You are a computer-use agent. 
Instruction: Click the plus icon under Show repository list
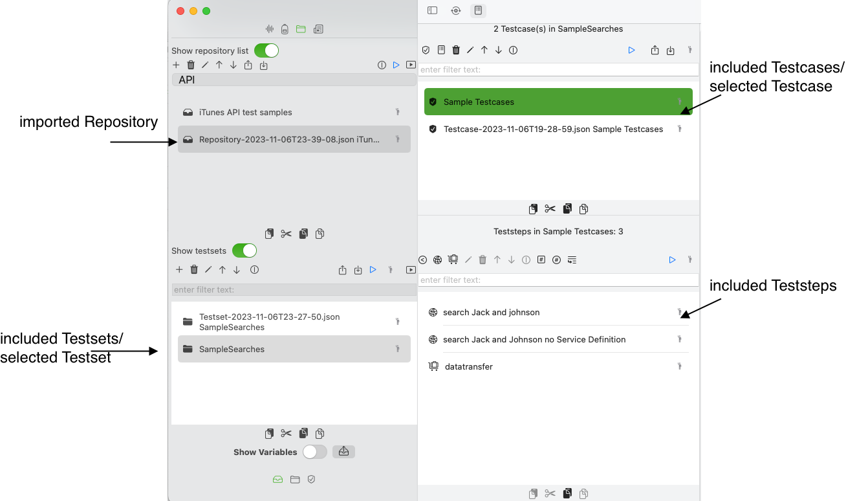[x=176, y=65]
